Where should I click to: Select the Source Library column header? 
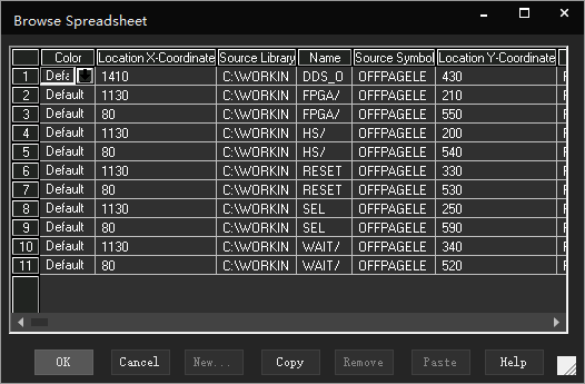point(257,57)
